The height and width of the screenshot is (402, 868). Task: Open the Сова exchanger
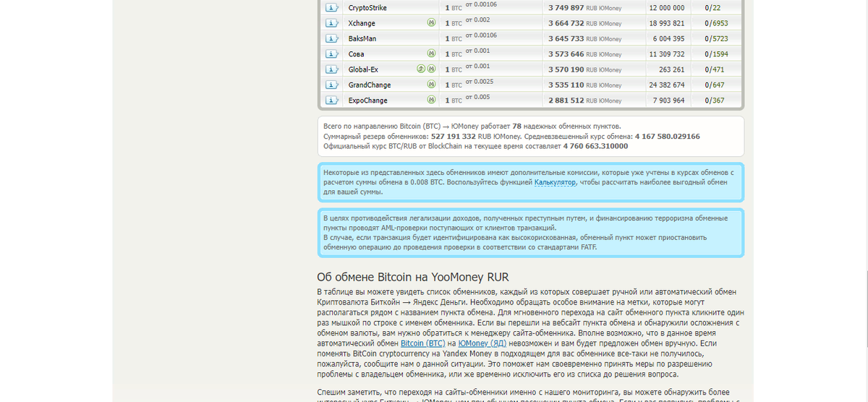point(356,54)
